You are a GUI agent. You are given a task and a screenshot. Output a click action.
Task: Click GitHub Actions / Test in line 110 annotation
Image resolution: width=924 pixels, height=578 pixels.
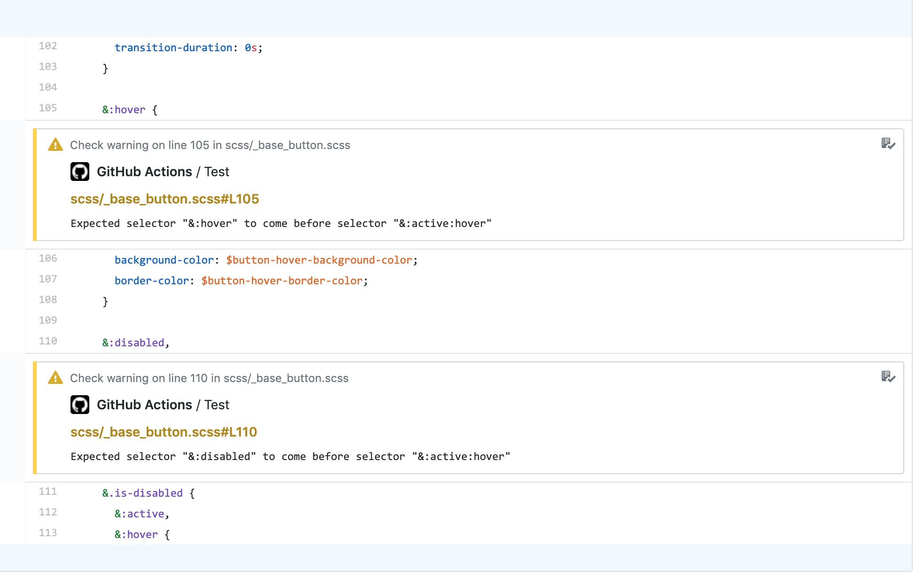(x=163, y=405)
